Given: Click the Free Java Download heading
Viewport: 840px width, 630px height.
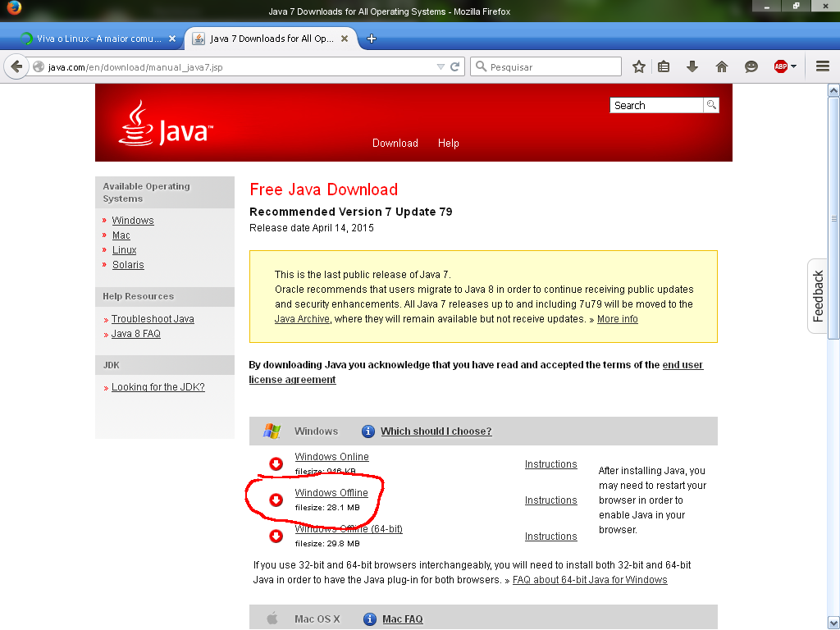Looking at the screenshot, I should [x=323, y=189].
